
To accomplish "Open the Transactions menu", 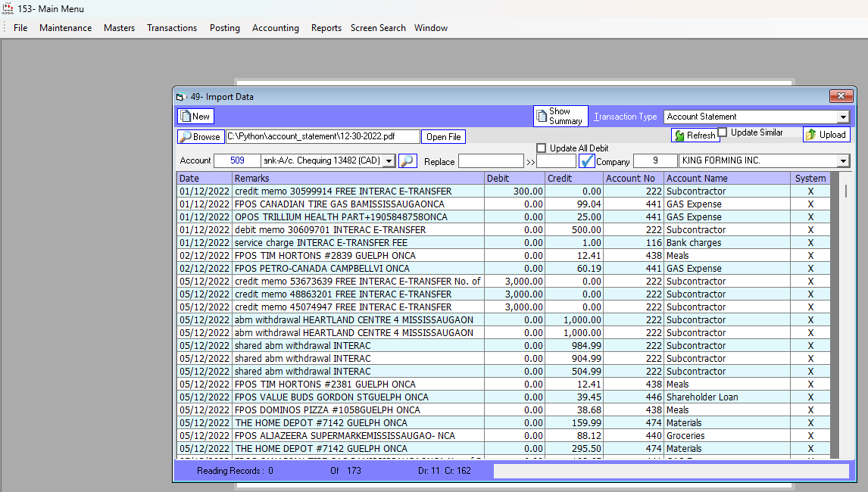I will pyautogui.click(x=172, y=28).
